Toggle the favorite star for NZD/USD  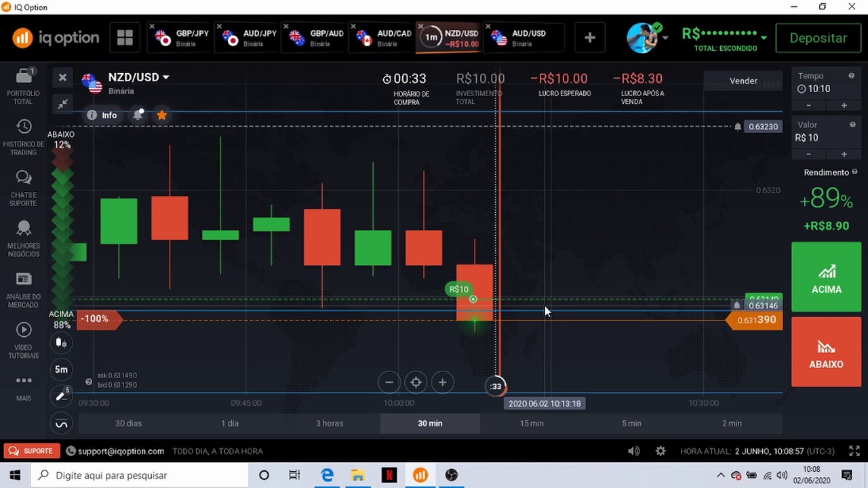[161, 115]
